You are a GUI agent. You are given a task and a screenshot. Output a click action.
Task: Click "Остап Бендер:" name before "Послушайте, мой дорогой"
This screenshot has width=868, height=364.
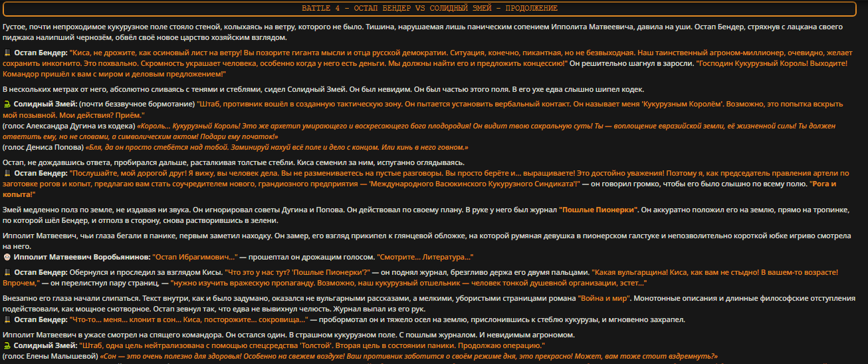[x=41, y=173]
